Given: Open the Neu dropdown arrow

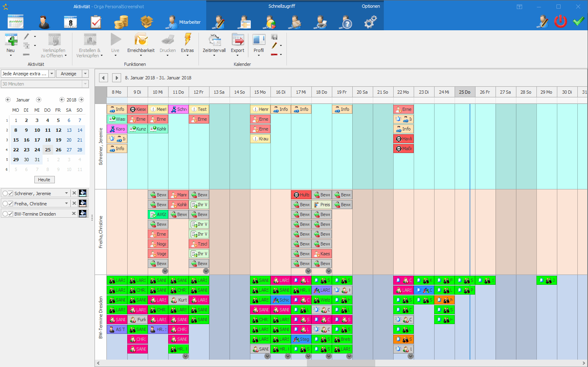Looking at the screenshot, I should pos(11,56).
